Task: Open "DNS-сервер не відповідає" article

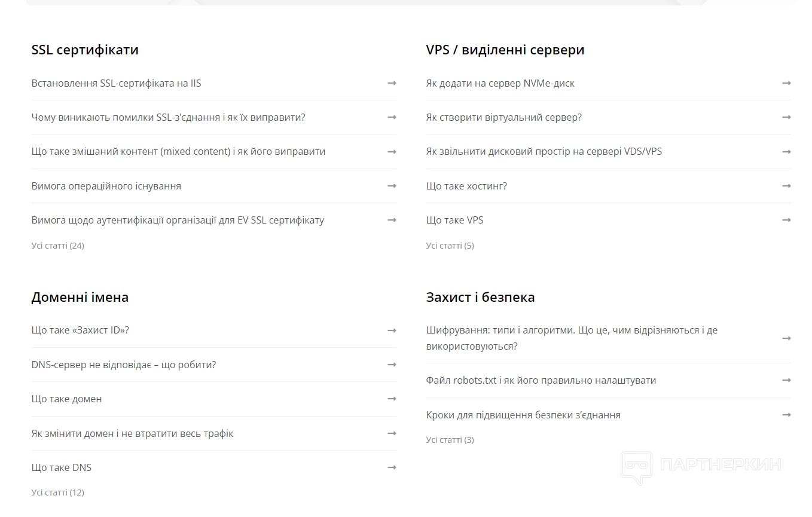Action: point(123,365)
